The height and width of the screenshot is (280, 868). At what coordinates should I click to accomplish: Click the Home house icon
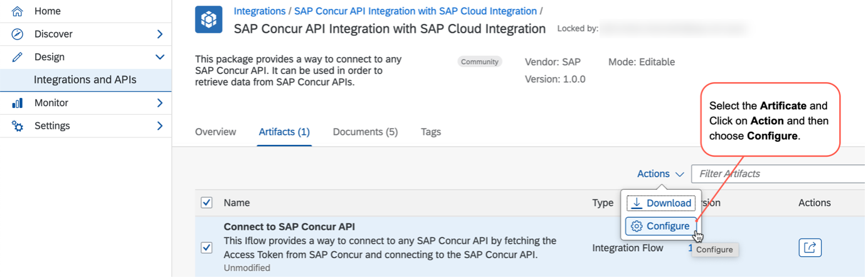18,11
